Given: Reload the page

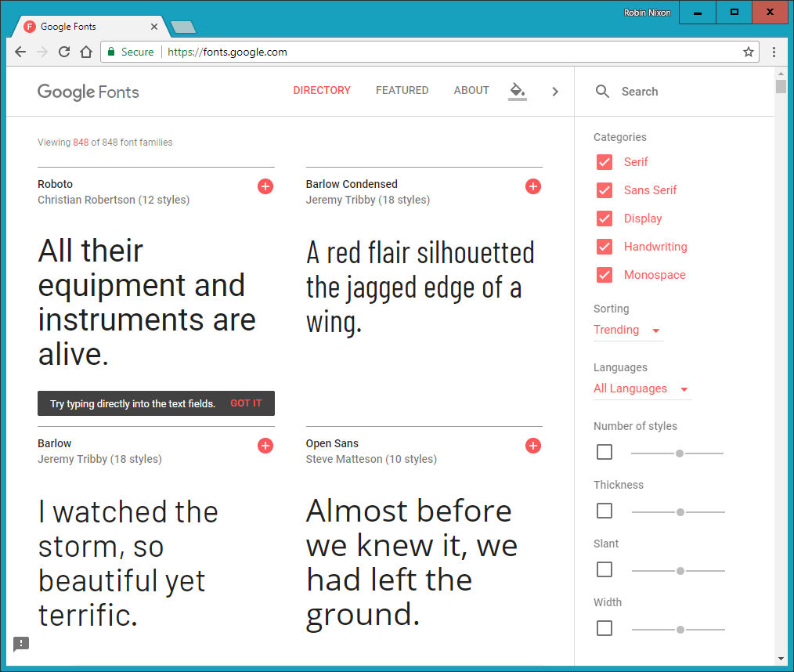Looking at the screenshot, I should 63,52.
